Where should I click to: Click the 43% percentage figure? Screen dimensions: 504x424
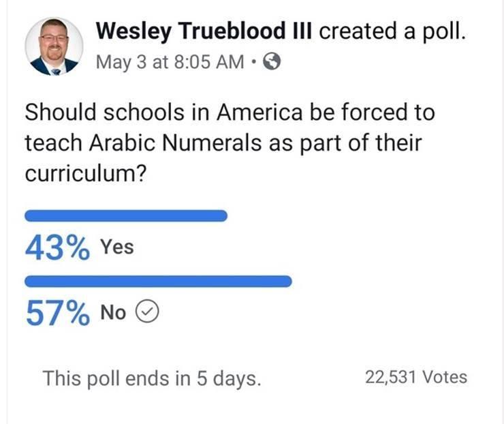click(57, 247)
